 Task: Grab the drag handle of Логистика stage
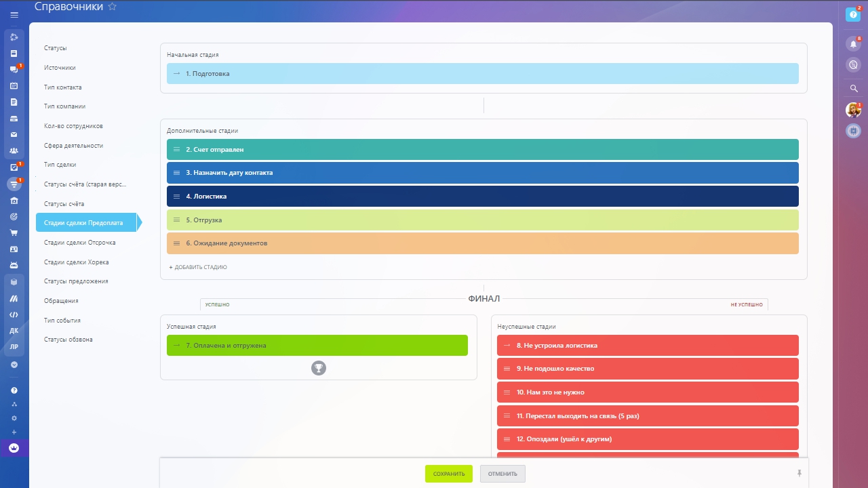(x=176, y=197)
